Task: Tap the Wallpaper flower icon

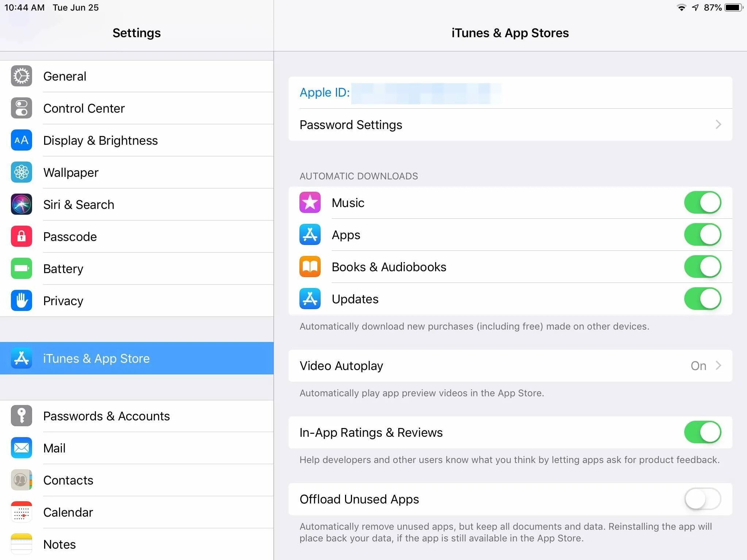Action: click(22, 172)
